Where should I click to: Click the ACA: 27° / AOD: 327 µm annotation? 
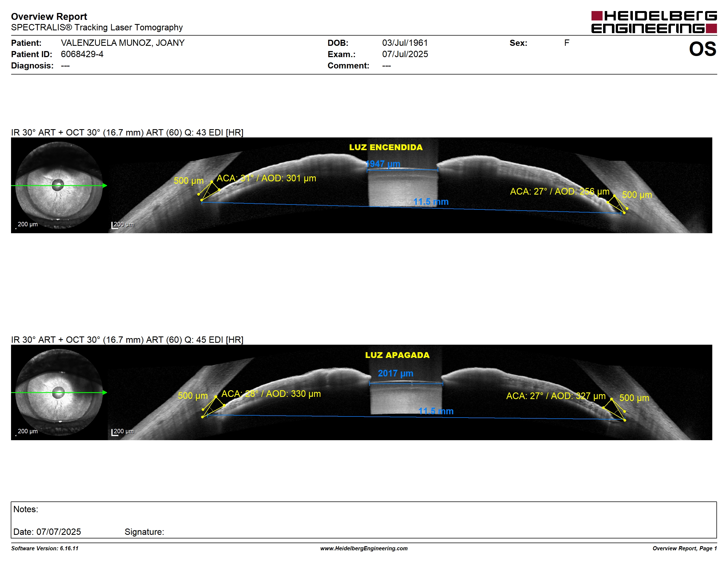556,396
